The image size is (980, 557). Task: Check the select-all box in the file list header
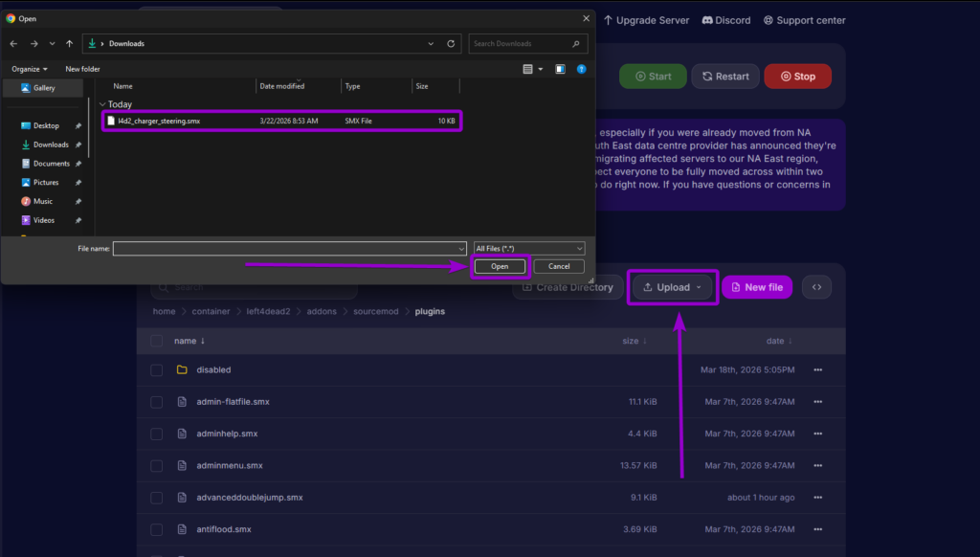[156, 340]
